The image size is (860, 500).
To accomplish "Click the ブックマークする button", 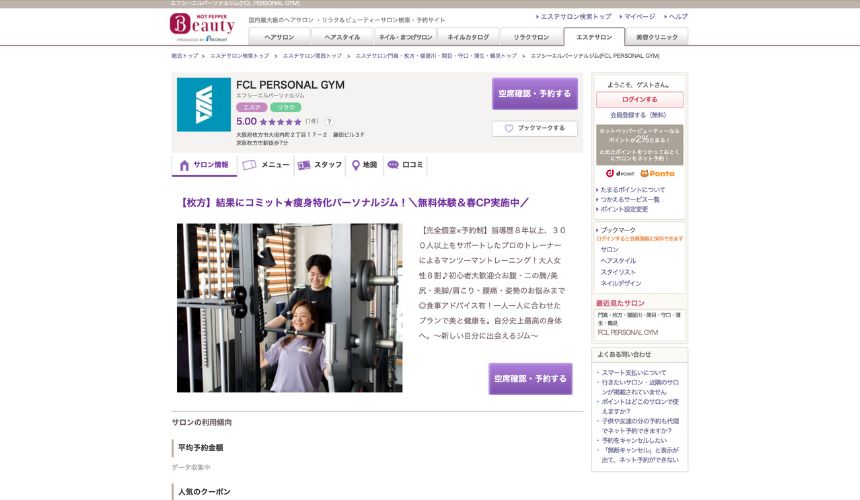I will pyautogui.click(x=534, y=128).
